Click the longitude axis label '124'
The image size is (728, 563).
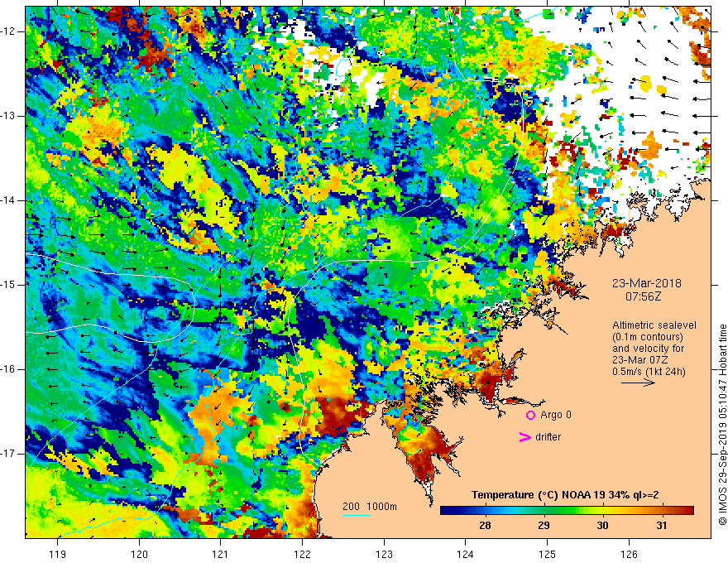(465, 554)
